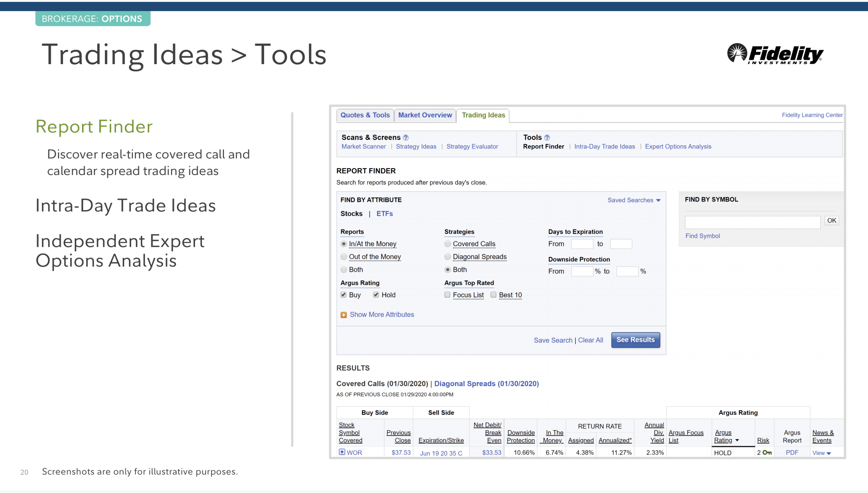Click the Scans & Screens help icon
This screenshot has width=868, height=493.
pyautogui.click(x=406, y=138)
